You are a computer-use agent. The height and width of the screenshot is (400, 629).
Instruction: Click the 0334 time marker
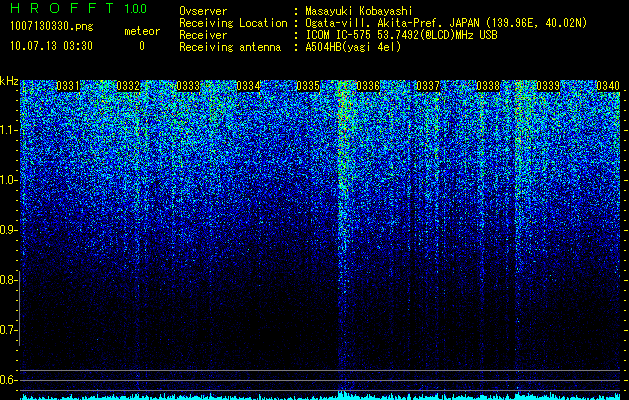(x=248, y=86)
